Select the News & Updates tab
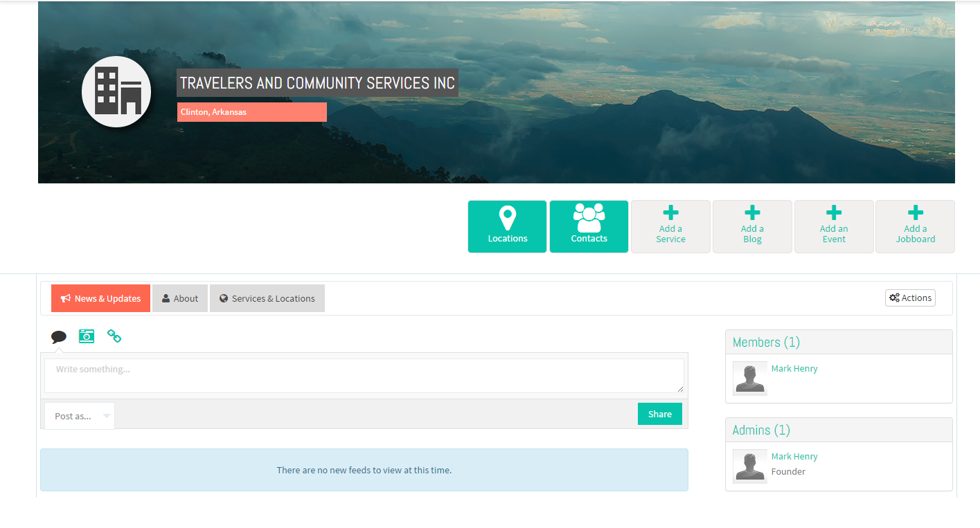The image size is (980, 528). coord(100,298)
